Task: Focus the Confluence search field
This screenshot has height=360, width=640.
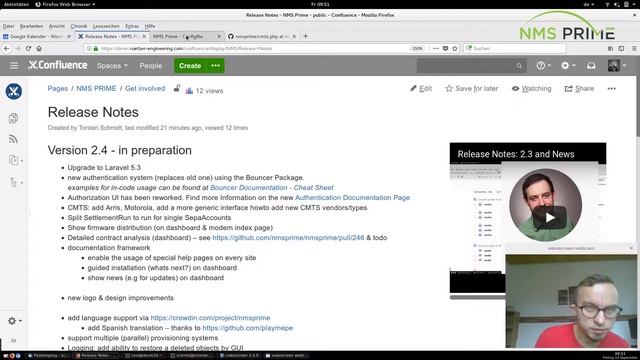Action: tap(471, 66)
